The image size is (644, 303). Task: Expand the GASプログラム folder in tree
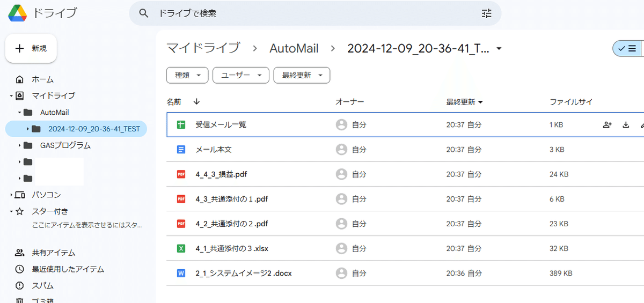tap(20, 145)
